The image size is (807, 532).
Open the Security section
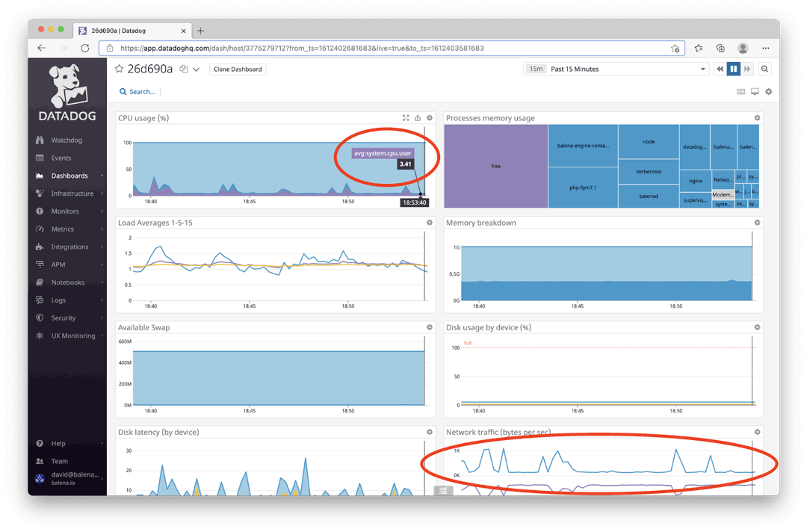[65, 318]
